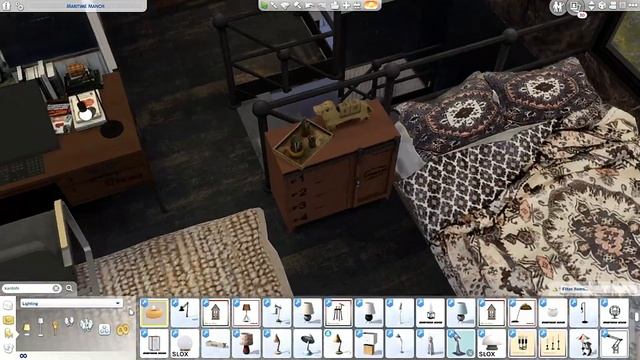The width and height of the screenshot is (640, 360).
Task: Toggle wall view cube icon
Action: pyautogui.click(x=602, y=6)
